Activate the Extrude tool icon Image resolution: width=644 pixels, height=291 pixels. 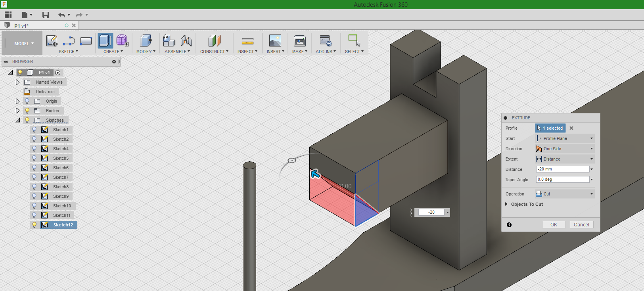point(105,41)
